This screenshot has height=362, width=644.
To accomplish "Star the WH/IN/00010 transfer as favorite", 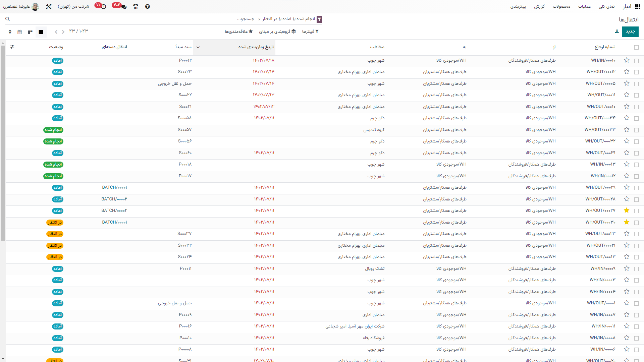I will click(x=626, y=60).
